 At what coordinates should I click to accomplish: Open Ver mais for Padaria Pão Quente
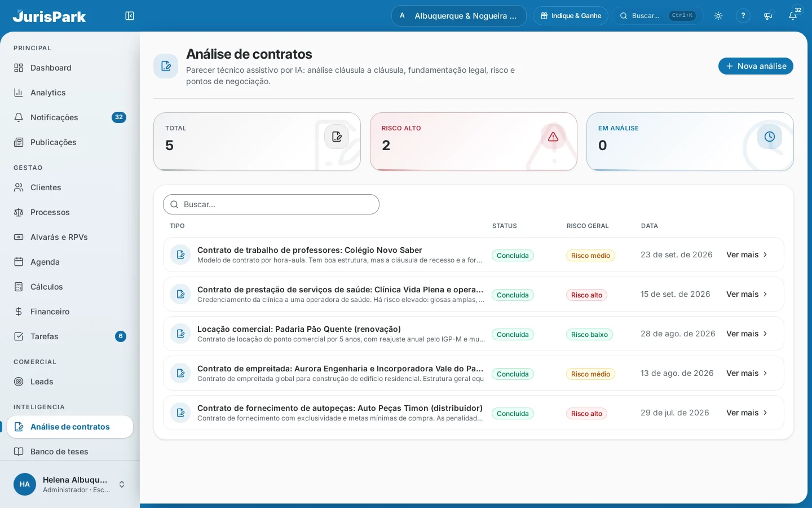pos(747,334)
